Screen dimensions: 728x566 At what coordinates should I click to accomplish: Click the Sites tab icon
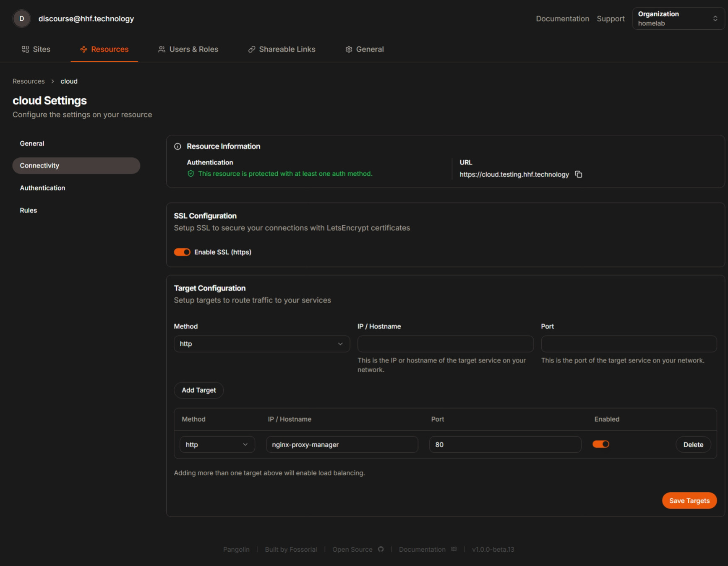26,50
